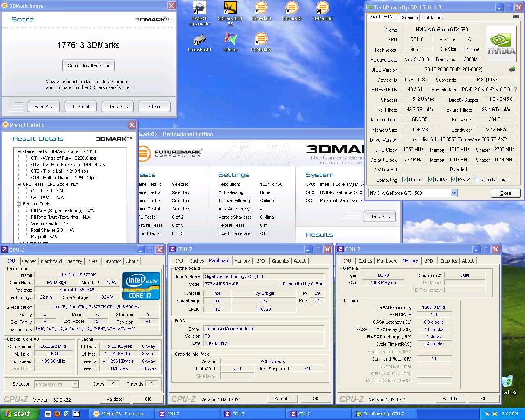Open the NVIDIA GeForce GTX 580 dropdown
The width and height of the screenshot is (525, 420).
tap(454, 193)
